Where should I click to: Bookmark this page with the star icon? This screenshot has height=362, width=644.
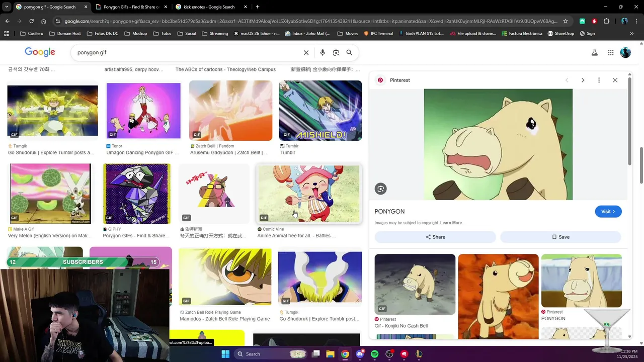tap(566, 21)
